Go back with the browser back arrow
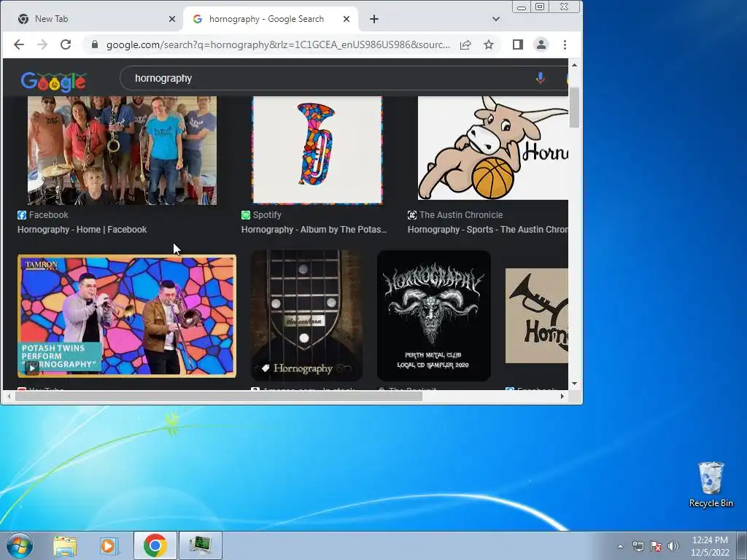The image size is (747, 560). coord(18,44)
